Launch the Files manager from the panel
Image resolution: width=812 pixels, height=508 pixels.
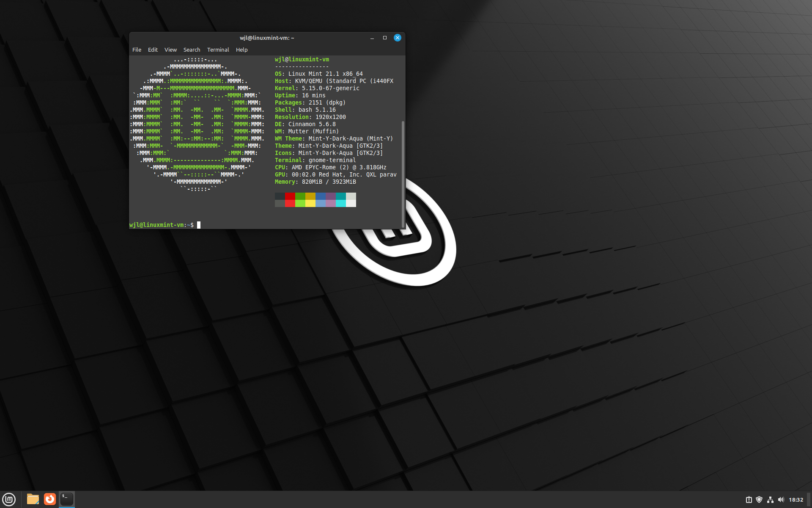pyautogui.click(x=33, y=500)
